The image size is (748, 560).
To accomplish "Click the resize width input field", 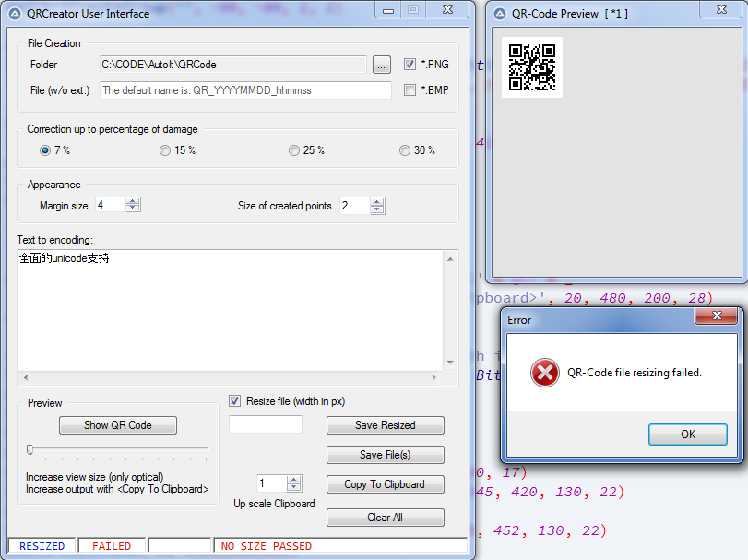I will pos(266,424).
